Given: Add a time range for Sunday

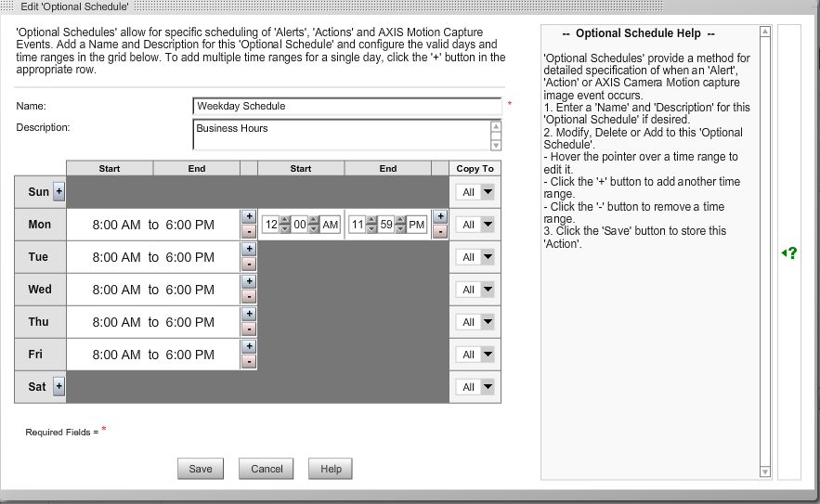Looking at the screenshot, I should 59,191.
